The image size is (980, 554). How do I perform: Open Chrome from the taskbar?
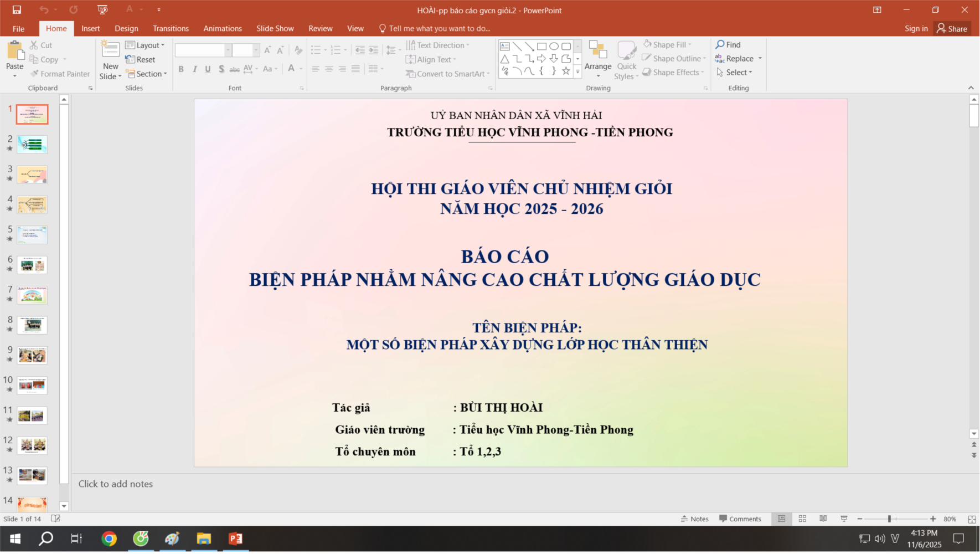tap(109, 539)
